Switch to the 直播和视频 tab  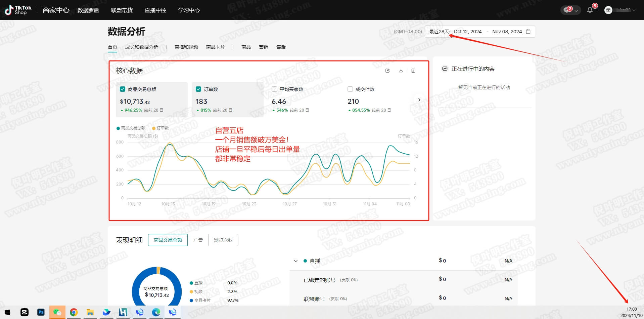pyautogui.click(x=186, y=47)
